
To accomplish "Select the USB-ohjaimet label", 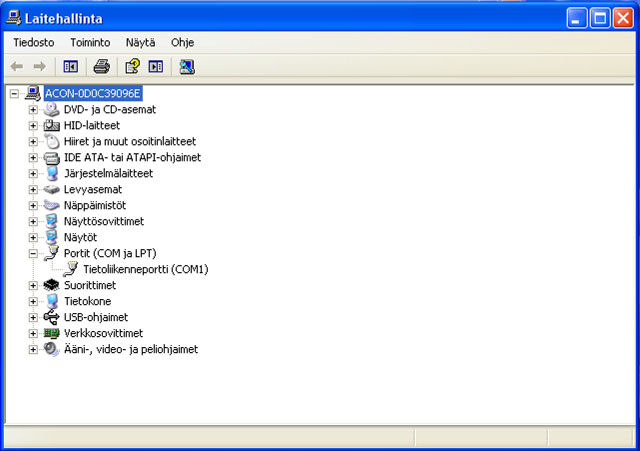I will coord(96,318).
